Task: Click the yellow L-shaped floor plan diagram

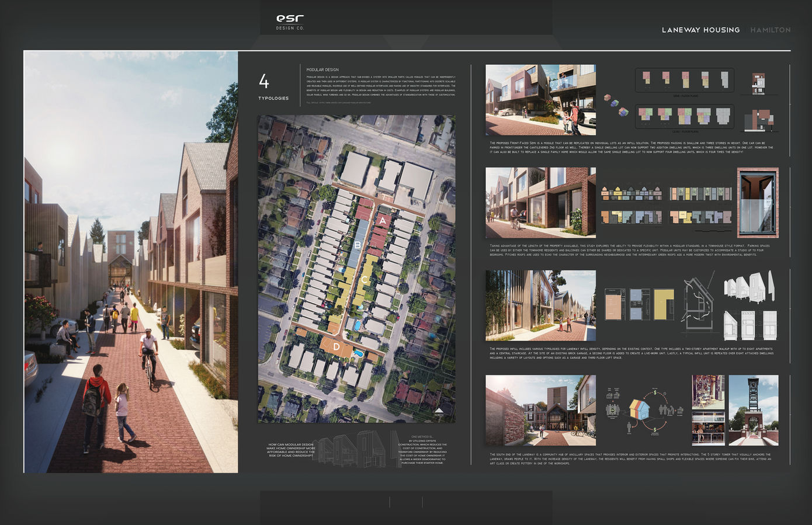Action: [664, 304]
